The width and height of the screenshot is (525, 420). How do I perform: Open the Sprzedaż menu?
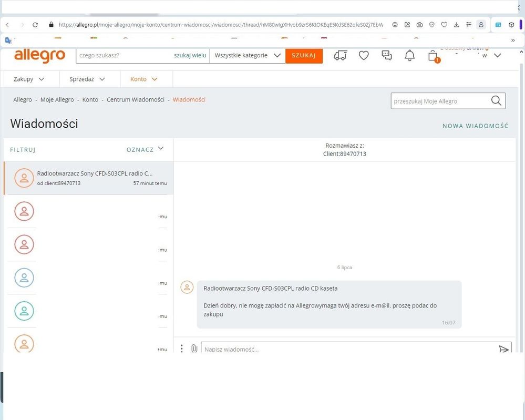coord(87,79)
